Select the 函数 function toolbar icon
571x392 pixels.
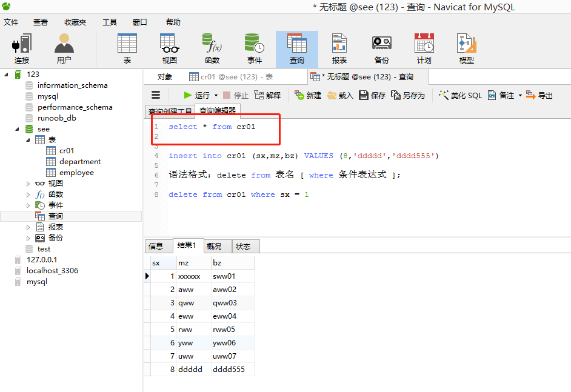(212, 49)
